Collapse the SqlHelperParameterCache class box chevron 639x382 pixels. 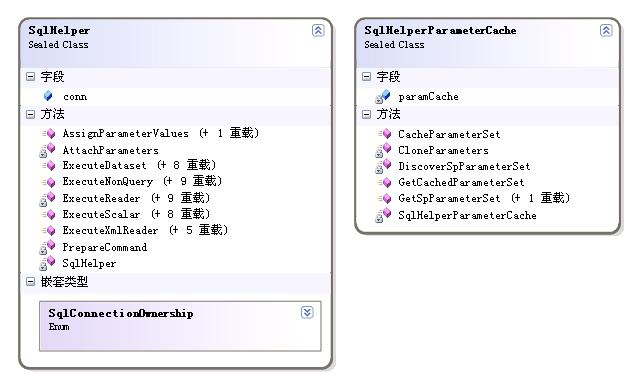(x=606, y=31)
